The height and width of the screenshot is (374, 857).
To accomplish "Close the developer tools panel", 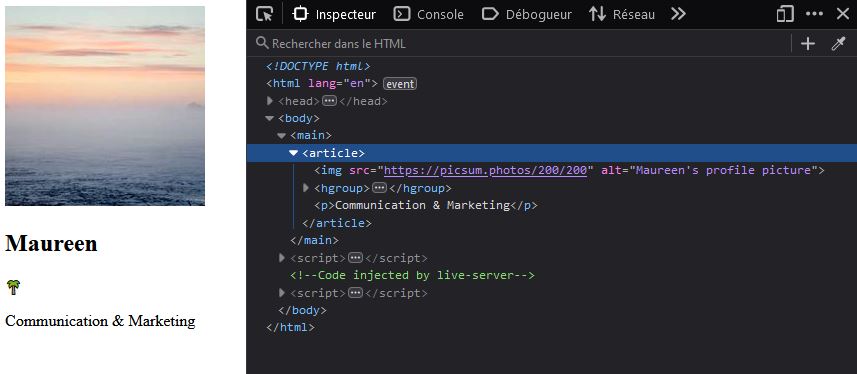I will [843, 14].
